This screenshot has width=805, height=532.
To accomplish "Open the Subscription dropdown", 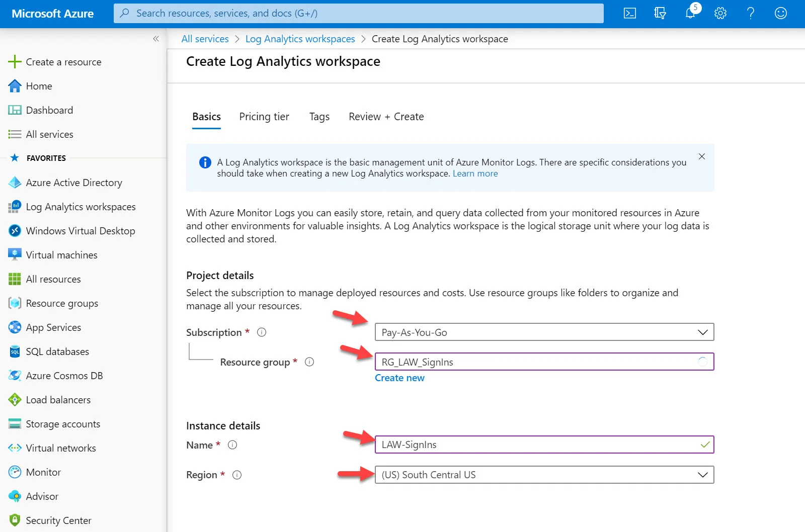I will pos(544,332).
